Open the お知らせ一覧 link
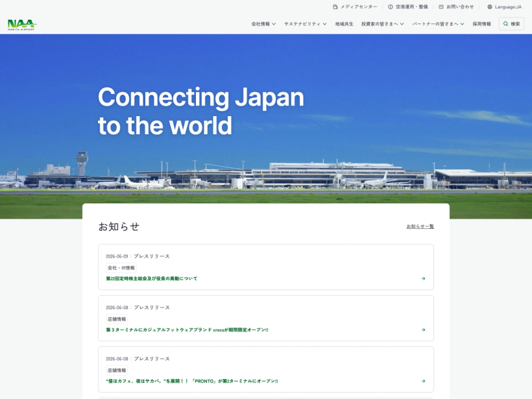 coord(420,226)
